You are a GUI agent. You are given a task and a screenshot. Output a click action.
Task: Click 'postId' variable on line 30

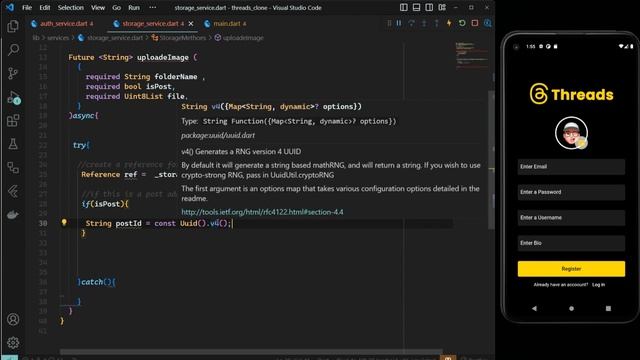(128, 223)
